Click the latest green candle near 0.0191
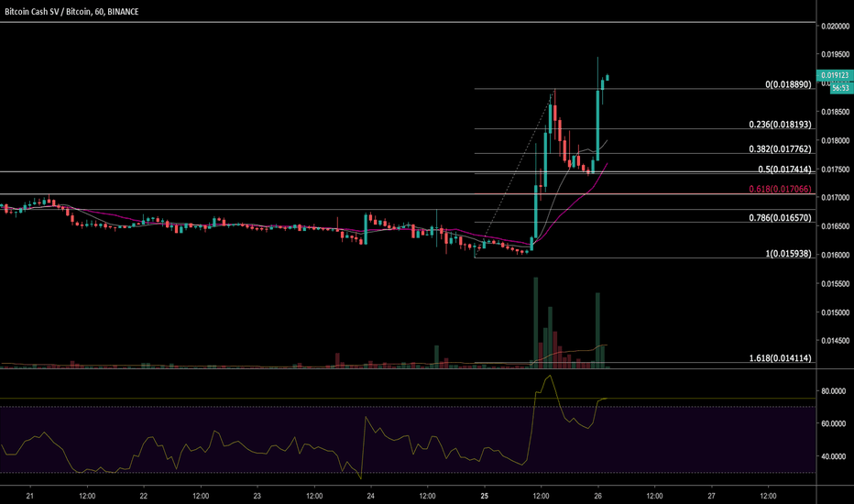 point(608,78)
